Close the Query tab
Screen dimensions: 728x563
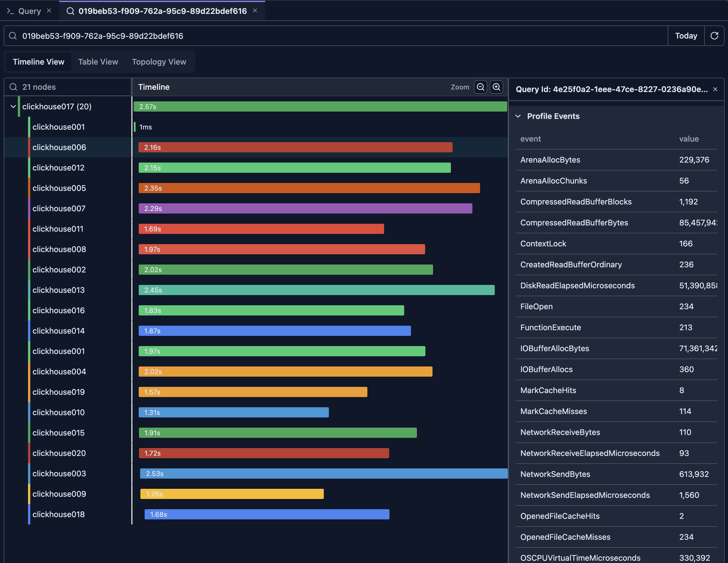click(49, 10)
